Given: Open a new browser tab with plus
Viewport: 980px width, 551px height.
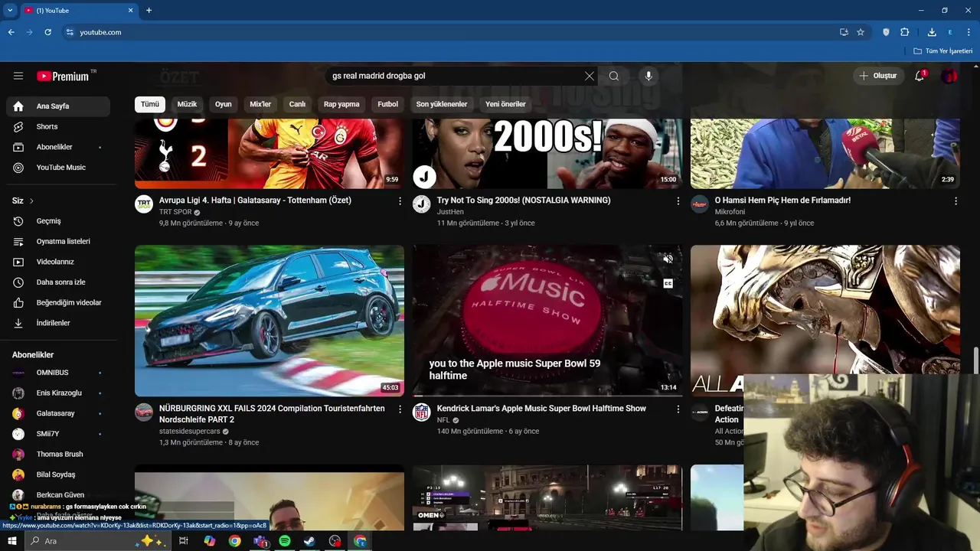Looking at the screenshot, I should pyautogui.click(x=149, y=11).
